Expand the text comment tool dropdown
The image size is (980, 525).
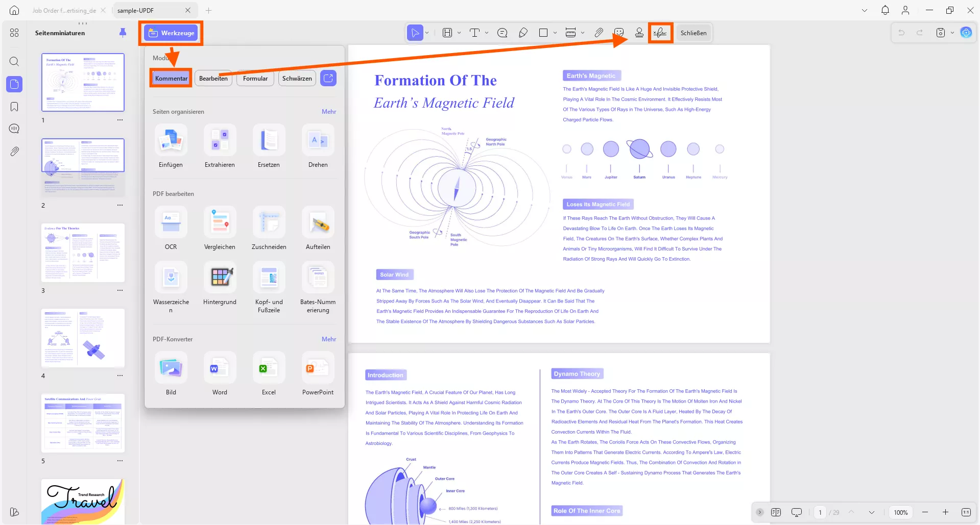coord(486,33)
